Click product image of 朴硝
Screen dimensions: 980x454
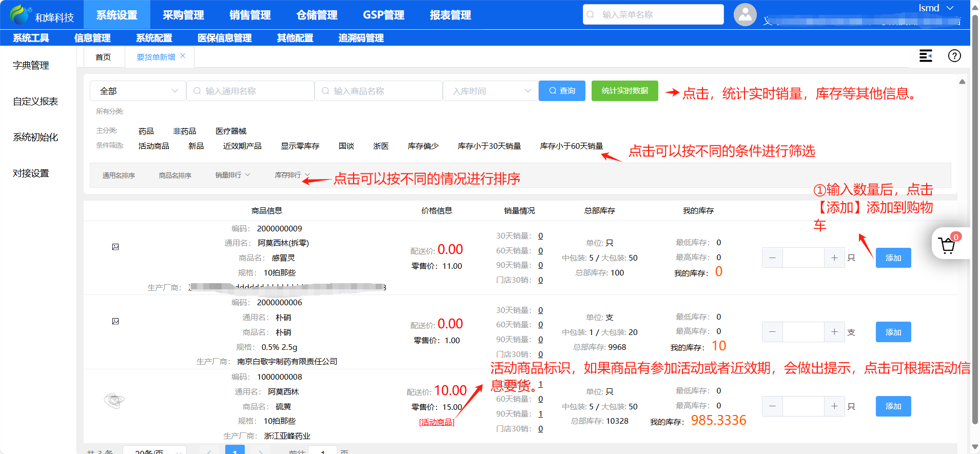(115, 321)
